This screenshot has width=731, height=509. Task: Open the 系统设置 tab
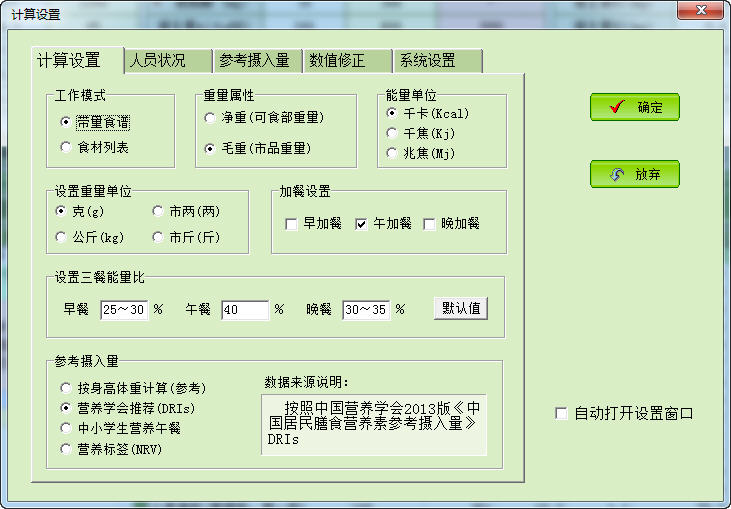[x=427, y=60]
